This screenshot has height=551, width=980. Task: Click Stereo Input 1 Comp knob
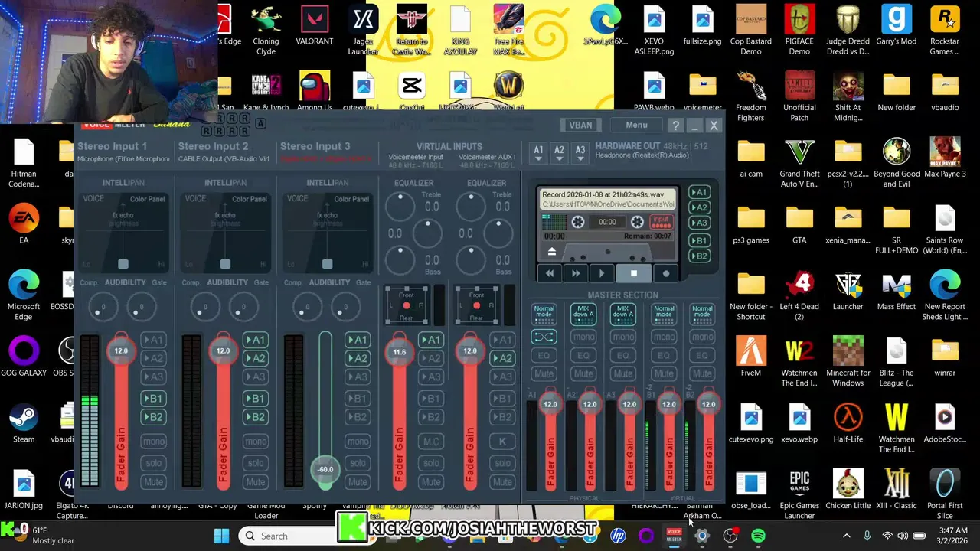coord(102,308)
